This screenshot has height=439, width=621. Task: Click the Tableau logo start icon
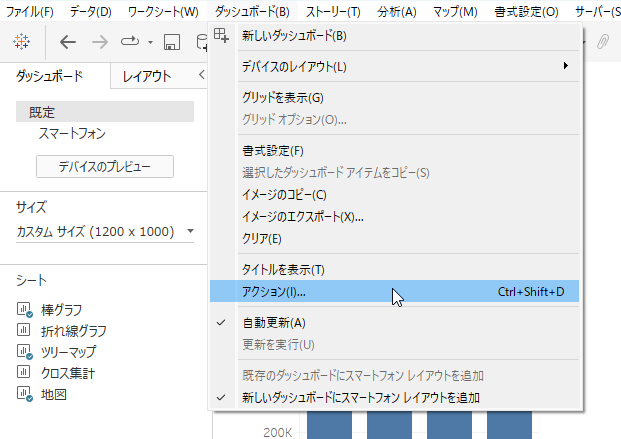(22, 42)
